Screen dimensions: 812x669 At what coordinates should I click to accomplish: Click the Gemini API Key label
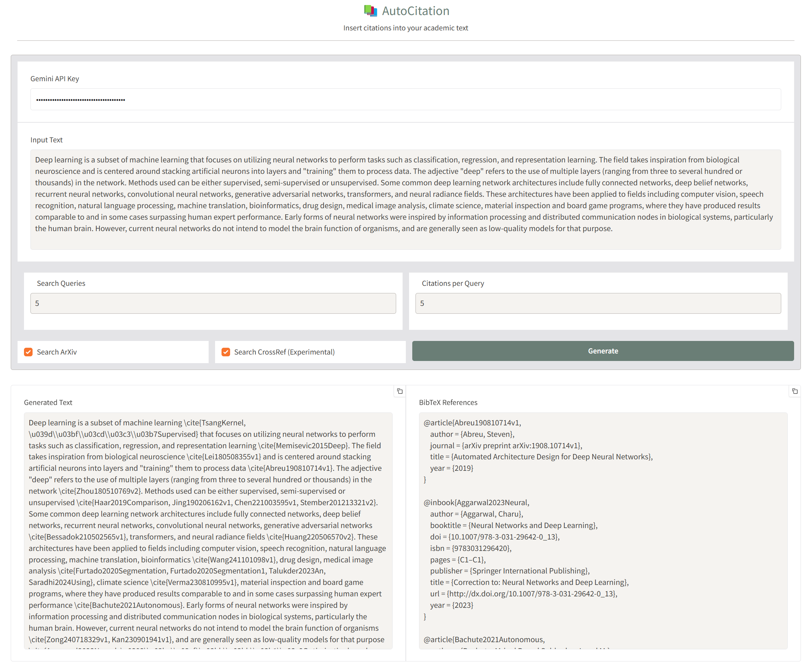[55, 79]
